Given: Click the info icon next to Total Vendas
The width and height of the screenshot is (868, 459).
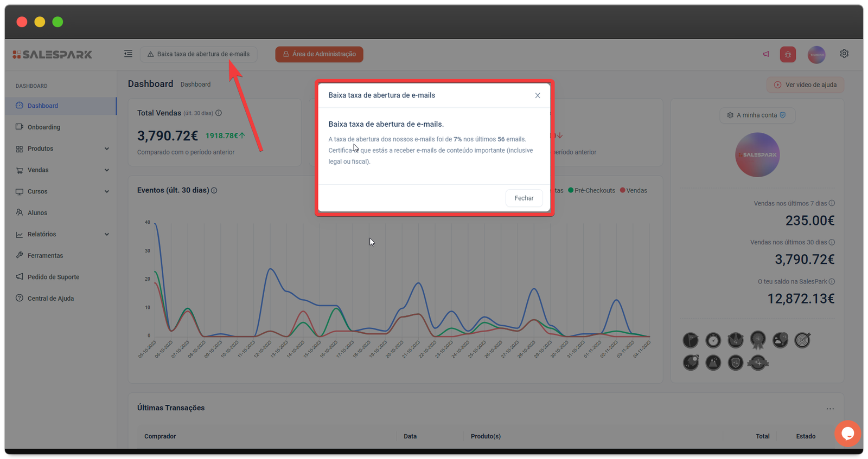Looking at the screenshot, I should [x=219, y=113].
